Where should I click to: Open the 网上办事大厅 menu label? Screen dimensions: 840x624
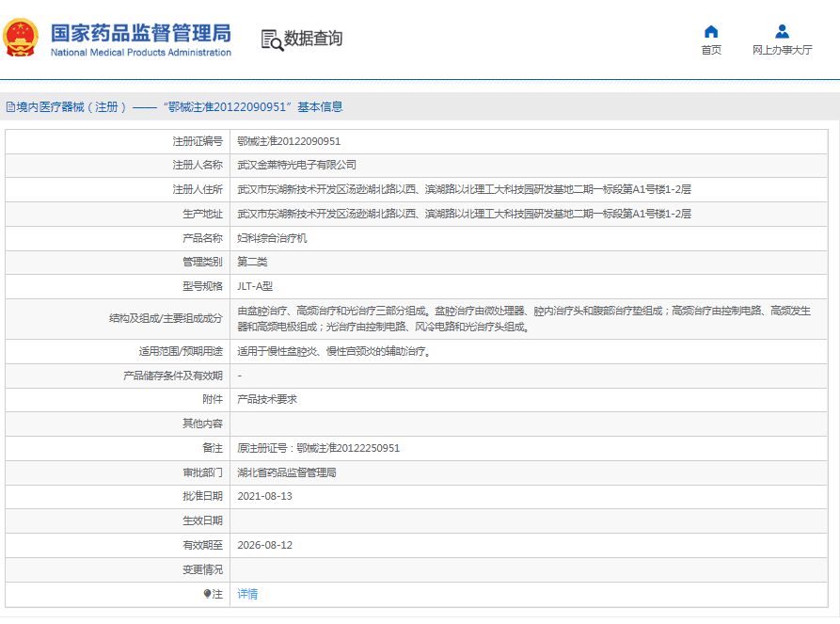point(782,50)
